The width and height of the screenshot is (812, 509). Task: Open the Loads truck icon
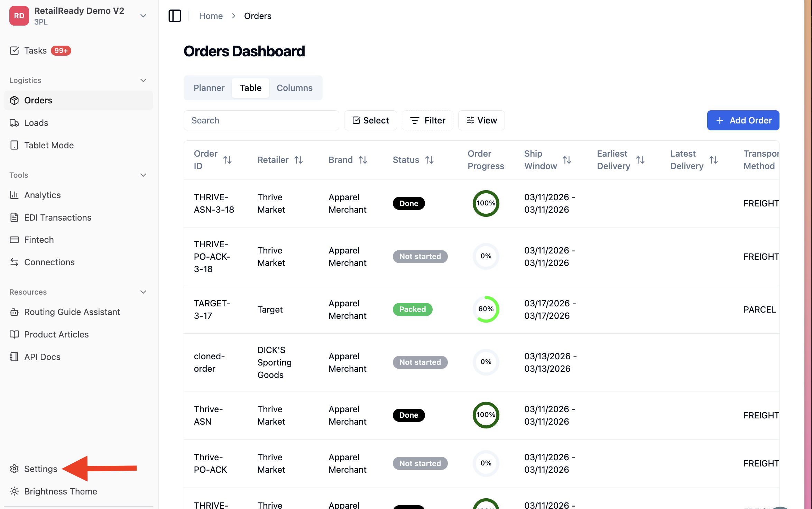click(15, 123)
